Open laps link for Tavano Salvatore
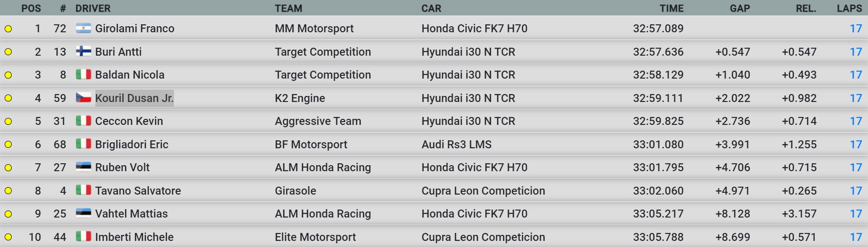 click(x=856, y=191)
